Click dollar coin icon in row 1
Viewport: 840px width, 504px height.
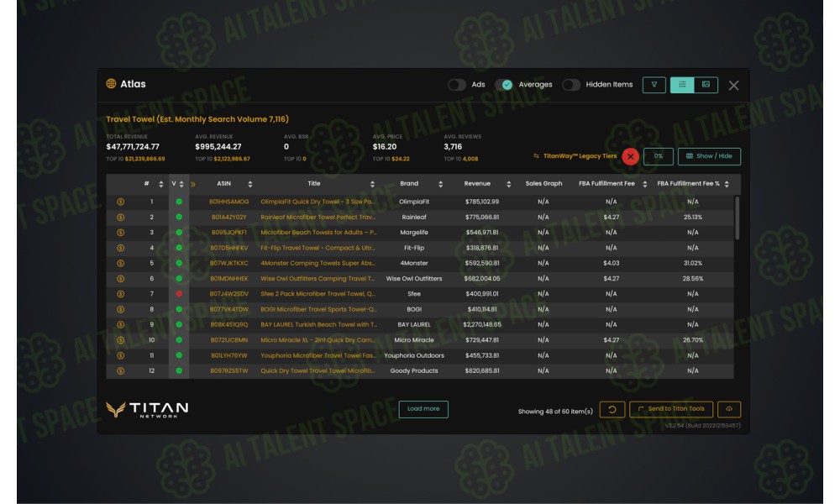coord(120,202)
